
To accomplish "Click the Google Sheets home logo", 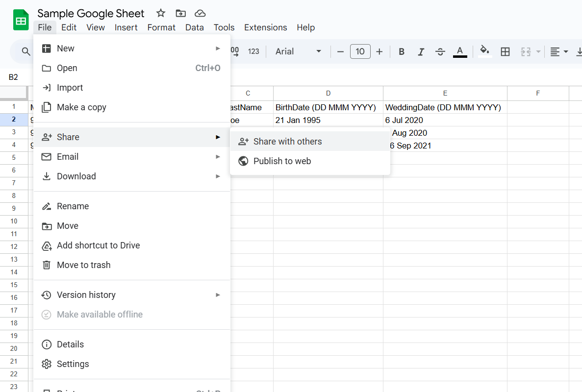I will [21, 20].
